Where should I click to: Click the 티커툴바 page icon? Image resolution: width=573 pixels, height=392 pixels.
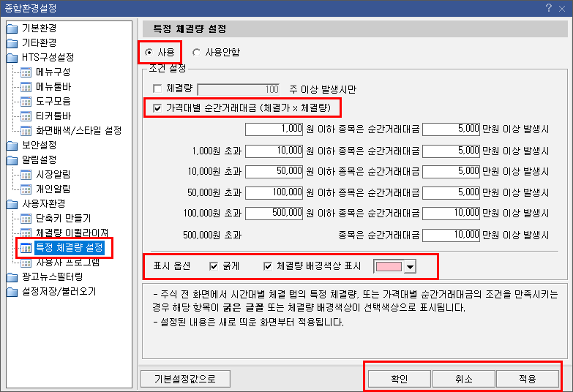(26, 116)
